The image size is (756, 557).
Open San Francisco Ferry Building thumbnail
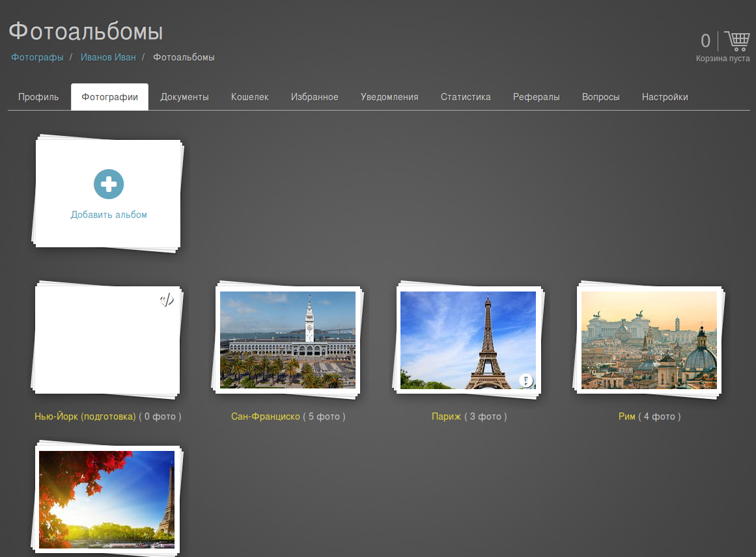click(288, 340)
